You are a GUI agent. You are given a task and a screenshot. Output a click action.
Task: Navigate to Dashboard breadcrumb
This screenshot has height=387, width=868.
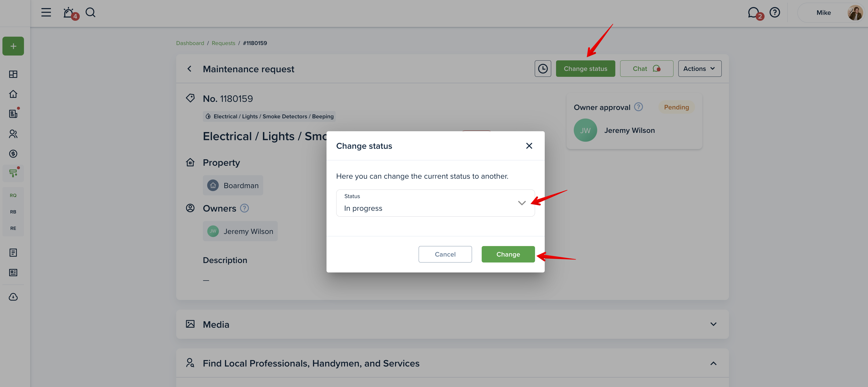[190, 43]
